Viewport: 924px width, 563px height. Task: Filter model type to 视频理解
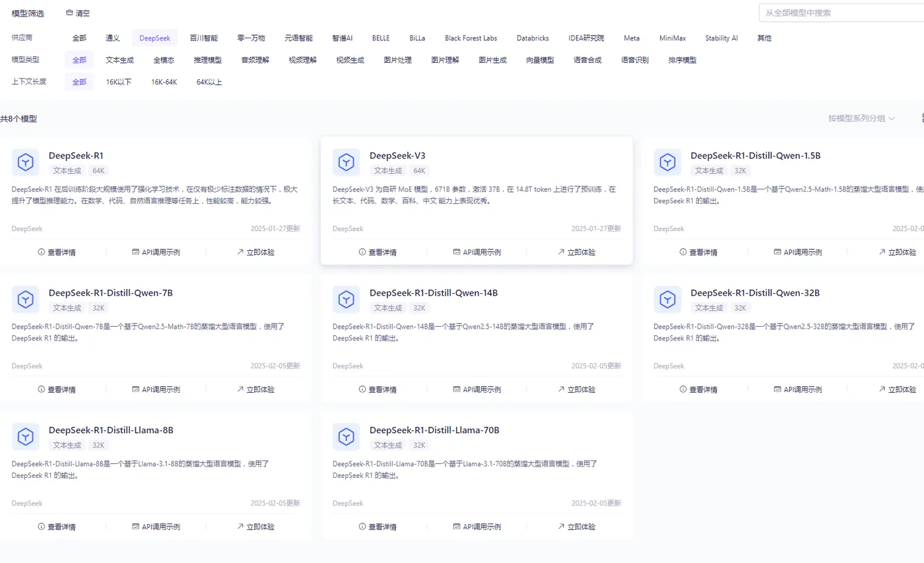point(303,60)
